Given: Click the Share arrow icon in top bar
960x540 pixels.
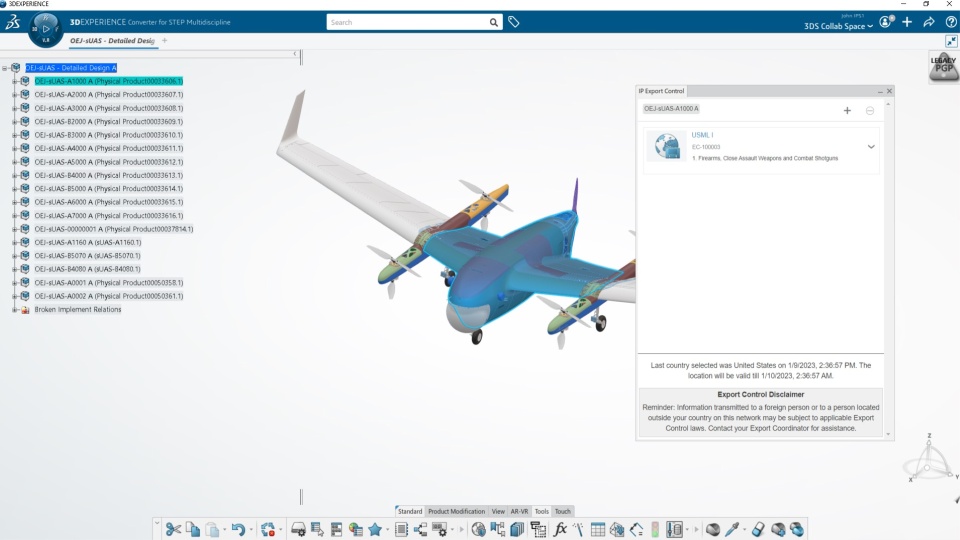Looking at the screenshot, I should (929, 22).
